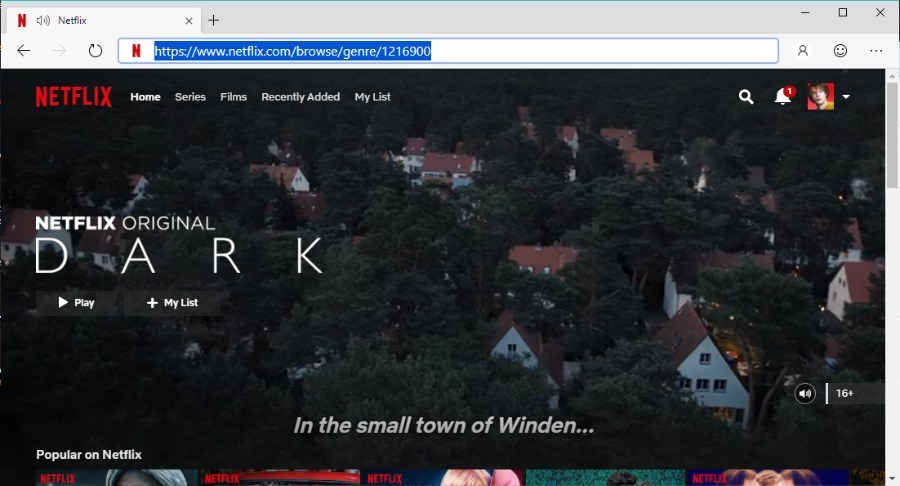Open the browser profile icon
This screenshot has width=900, height=486.
click(803, 51)
